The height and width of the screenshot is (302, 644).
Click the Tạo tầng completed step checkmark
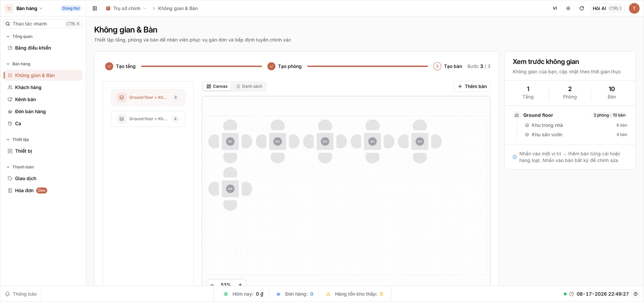(109, 66)
